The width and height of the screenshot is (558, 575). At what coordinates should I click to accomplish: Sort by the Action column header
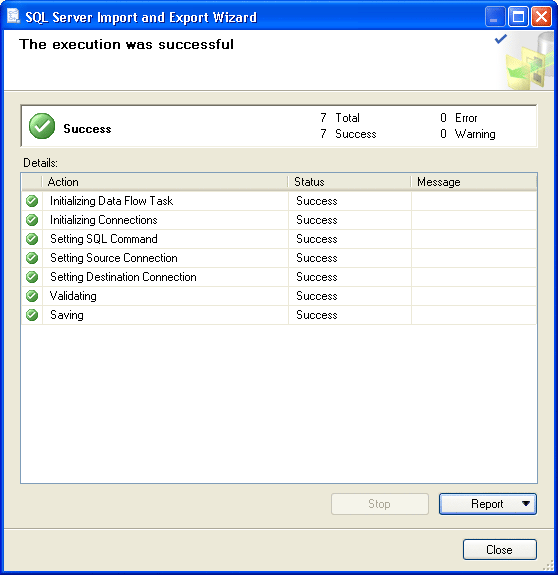click(x=164, y=182)
